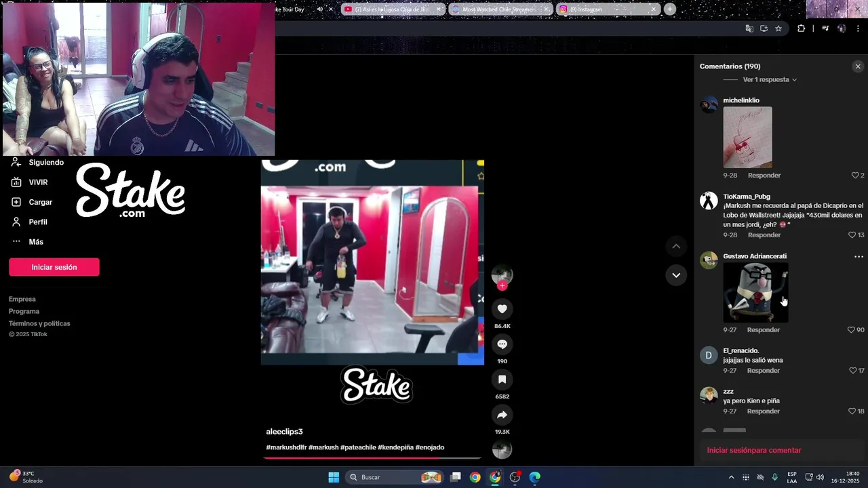View Gustavo Adriancerati's sticker image

tap(755, 292)
